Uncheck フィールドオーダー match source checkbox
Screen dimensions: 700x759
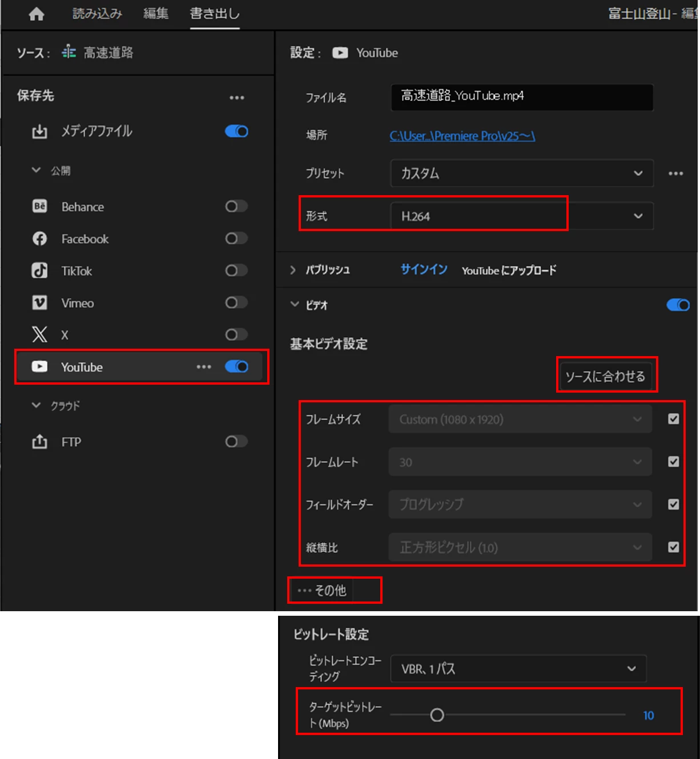tap(674, 504)
